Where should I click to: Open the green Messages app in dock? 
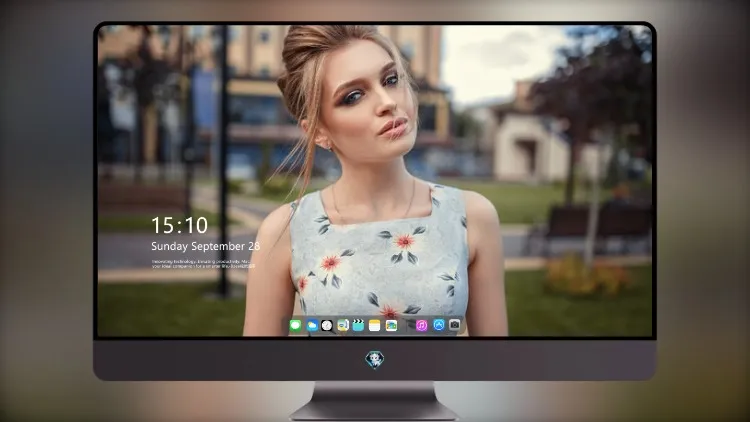click(296, 326)
